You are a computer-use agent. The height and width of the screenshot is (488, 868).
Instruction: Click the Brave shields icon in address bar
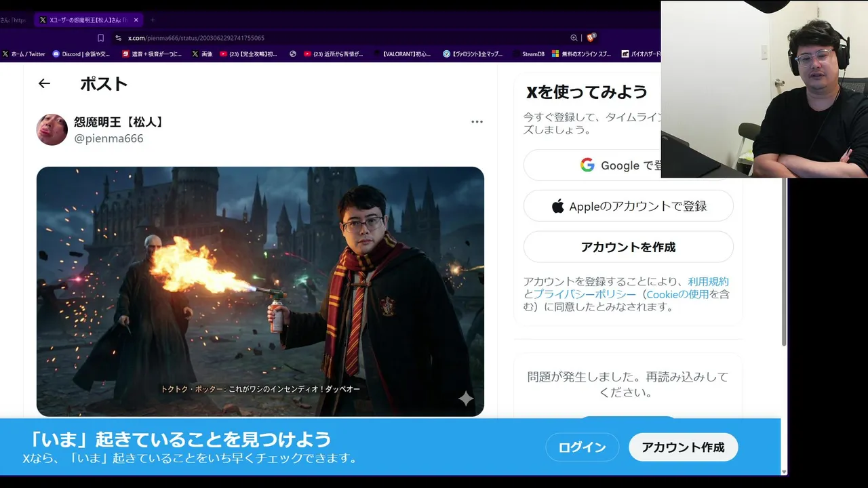click(x=591, y=38)
